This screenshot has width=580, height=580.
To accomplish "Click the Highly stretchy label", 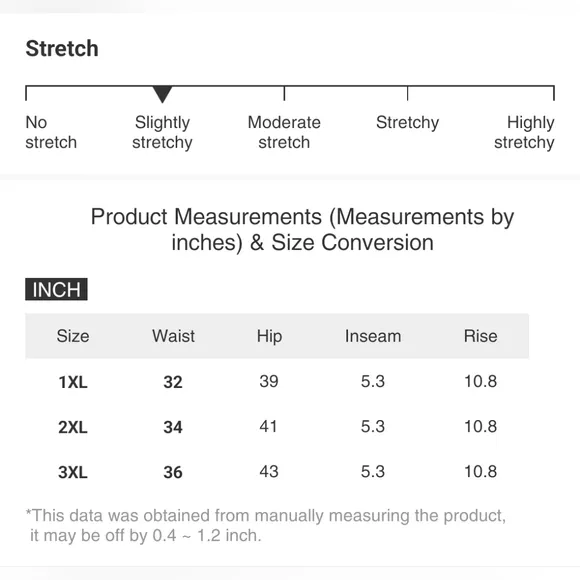I will 524,132.
